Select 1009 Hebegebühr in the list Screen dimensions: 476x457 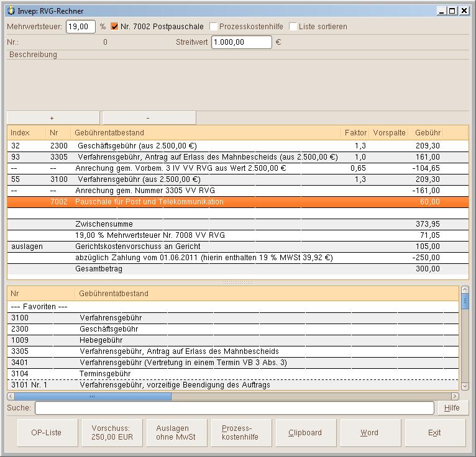(233, 340)
